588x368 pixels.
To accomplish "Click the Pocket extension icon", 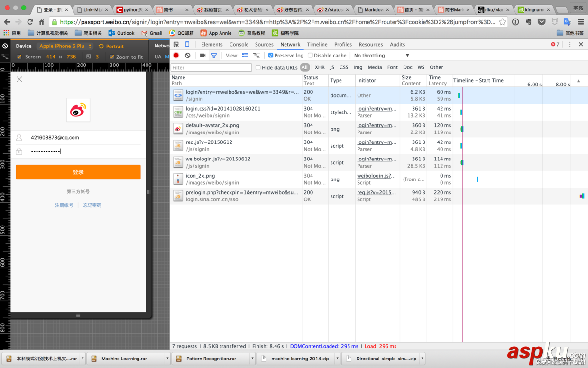I will pos(542,22).
